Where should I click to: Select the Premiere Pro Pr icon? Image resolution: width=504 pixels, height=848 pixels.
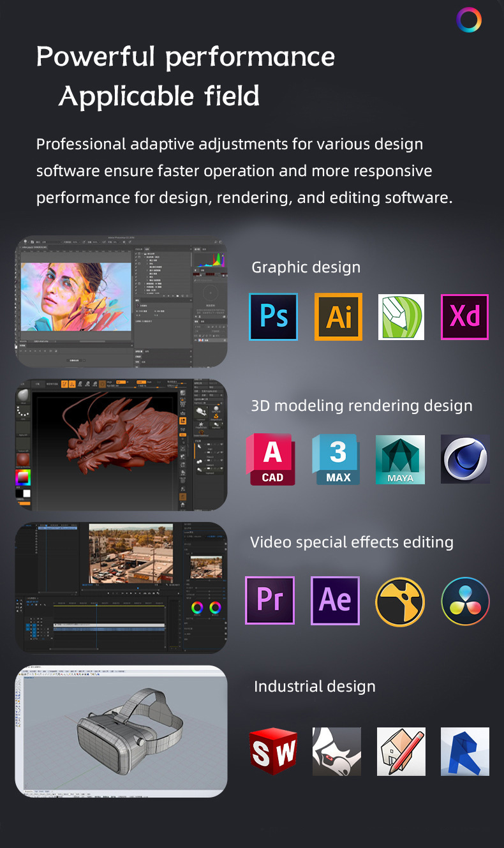270,600
